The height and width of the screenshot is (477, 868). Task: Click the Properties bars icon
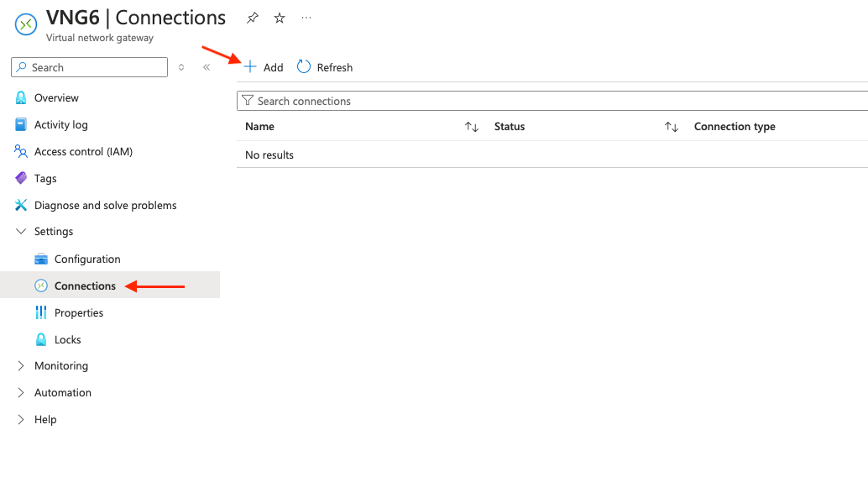[x=41, y=312]
